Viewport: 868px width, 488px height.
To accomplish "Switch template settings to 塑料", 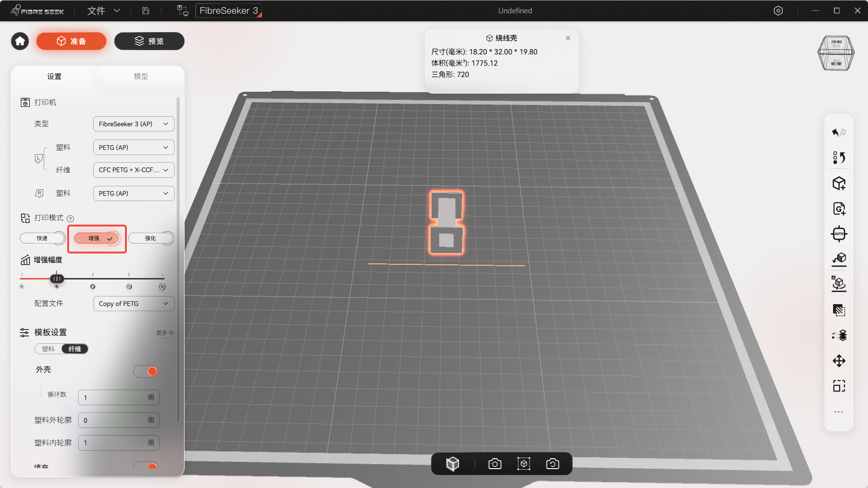I will (x=48, y=349).
